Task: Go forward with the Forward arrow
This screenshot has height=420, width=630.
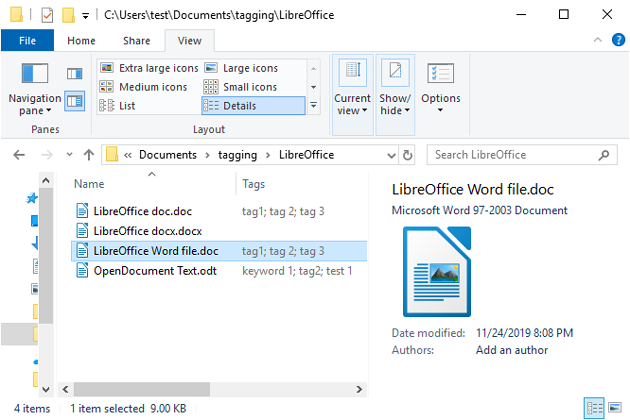Action: [x=47, y=155]
